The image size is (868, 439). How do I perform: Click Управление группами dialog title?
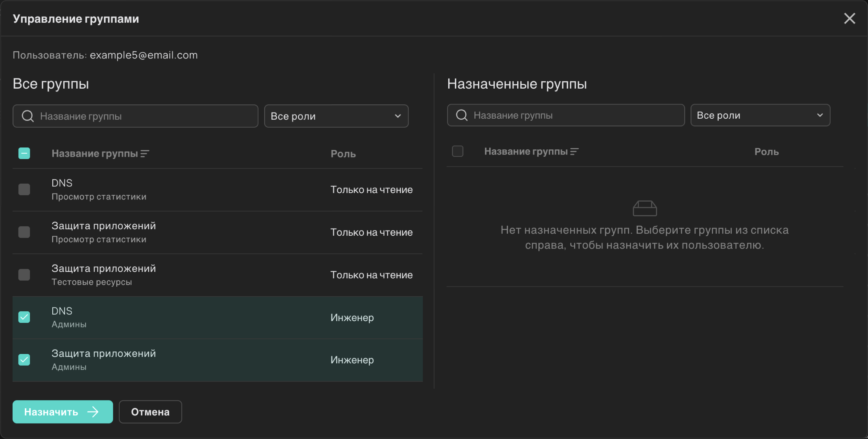pos(76,19)
